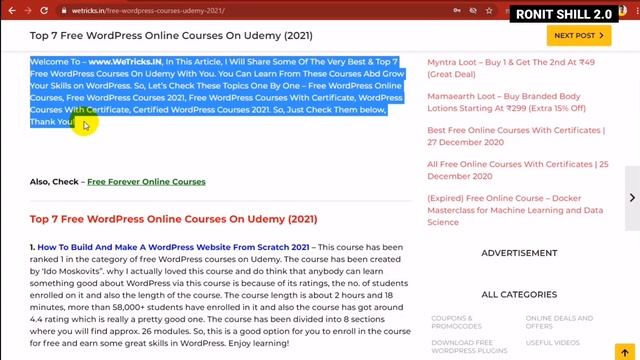Click the www.WeTricks.IN bold text in intro

pyautogui.click(x=125, y=62)
